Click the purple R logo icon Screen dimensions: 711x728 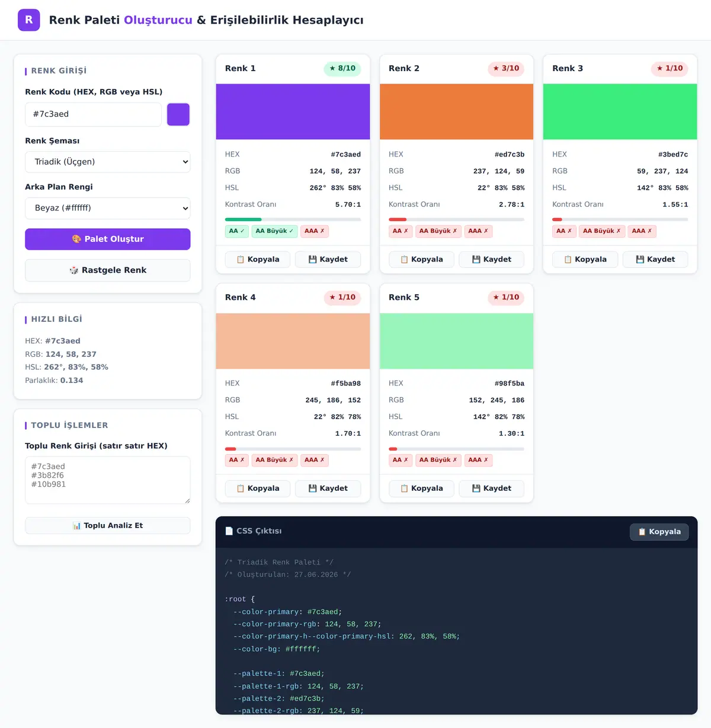(x=29, y=20)
